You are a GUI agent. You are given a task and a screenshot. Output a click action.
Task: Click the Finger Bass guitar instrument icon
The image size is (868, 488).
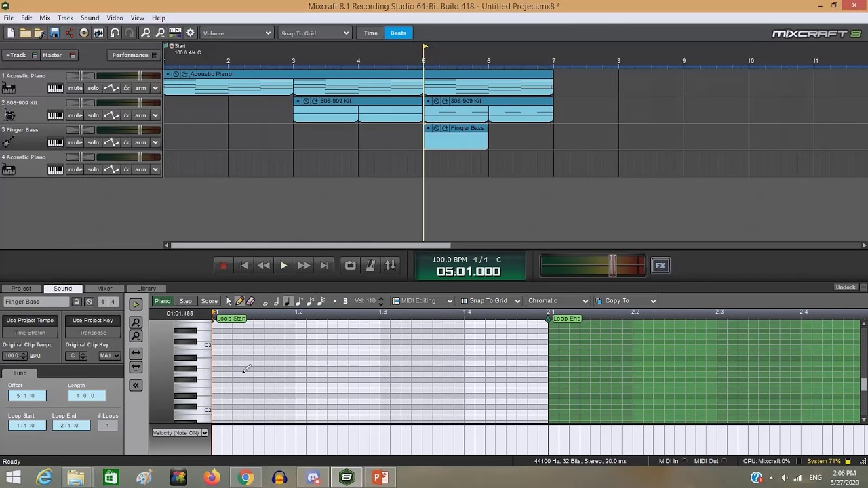click(9, 142)
